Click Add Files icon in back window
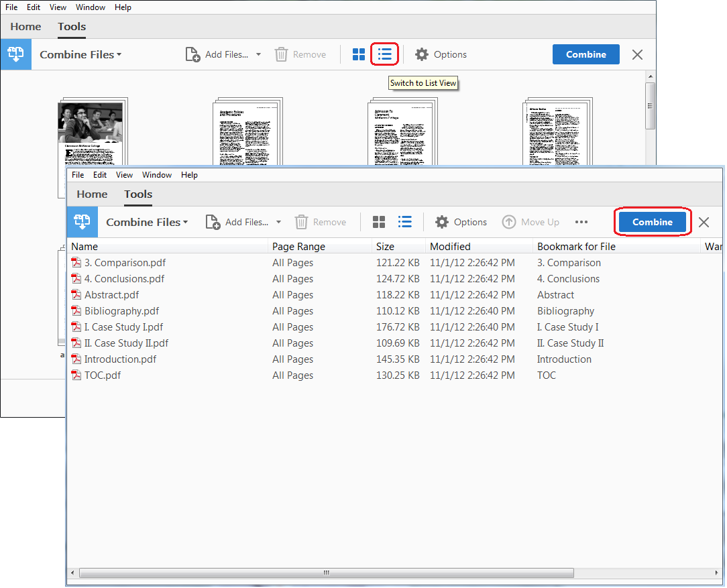 coord(192,54)
